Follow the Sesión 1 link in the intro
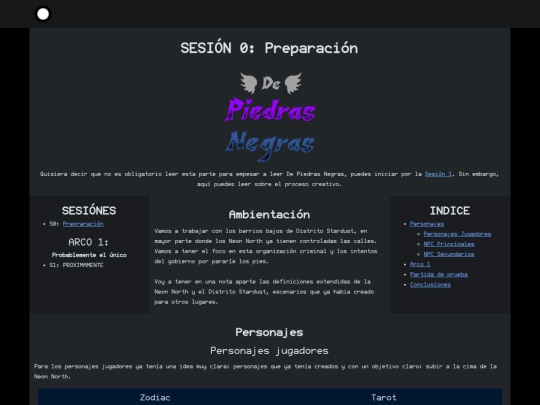The image size is (540, 405). [x=438, y=174]
